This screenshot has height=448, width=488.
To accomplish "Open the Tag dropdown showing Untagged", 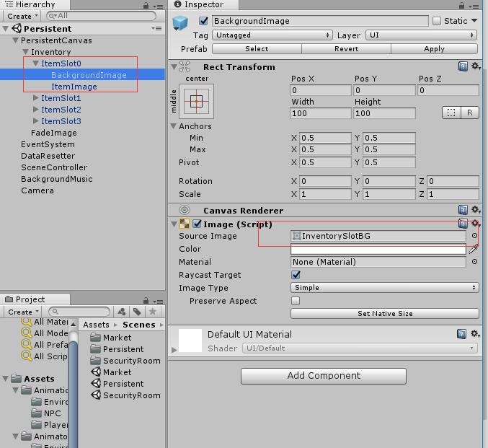I will pos(272,35).
